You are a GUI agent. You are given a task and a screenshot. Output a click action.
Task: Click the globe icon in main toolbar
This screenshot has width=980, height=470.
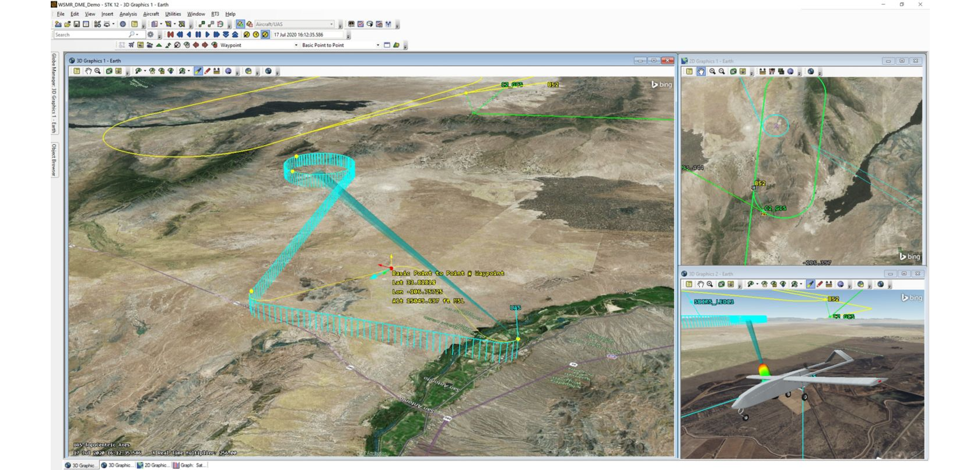(123, 24)
